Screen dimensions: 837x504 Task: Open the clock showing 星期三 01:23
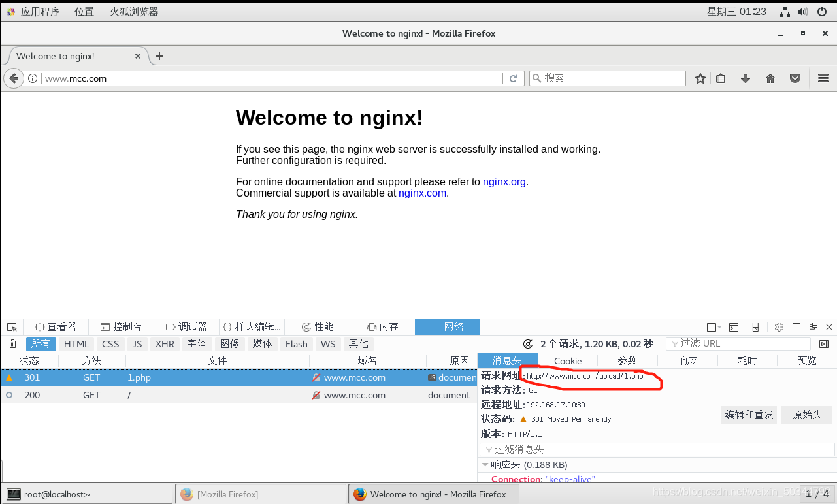click(x=736, y=12)
